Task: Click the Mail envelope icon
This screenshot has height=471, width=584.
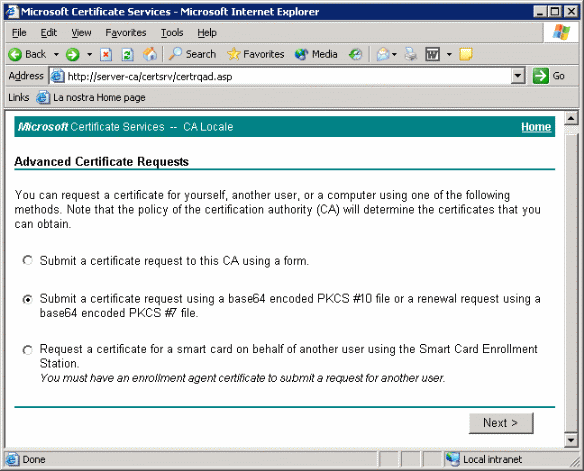Action: tap(383, 54)
